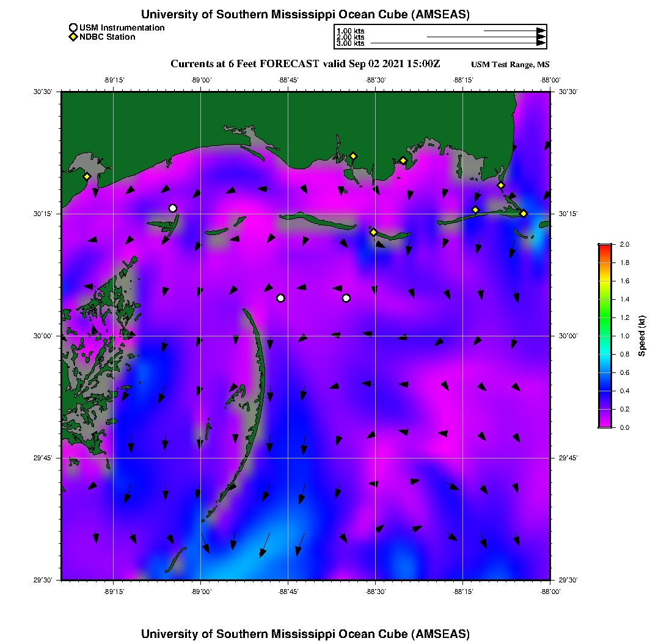672x641 pixels.
Task: Click the bottom AMSEAS Ocean Cube title
Action: (x=305, y=633)
